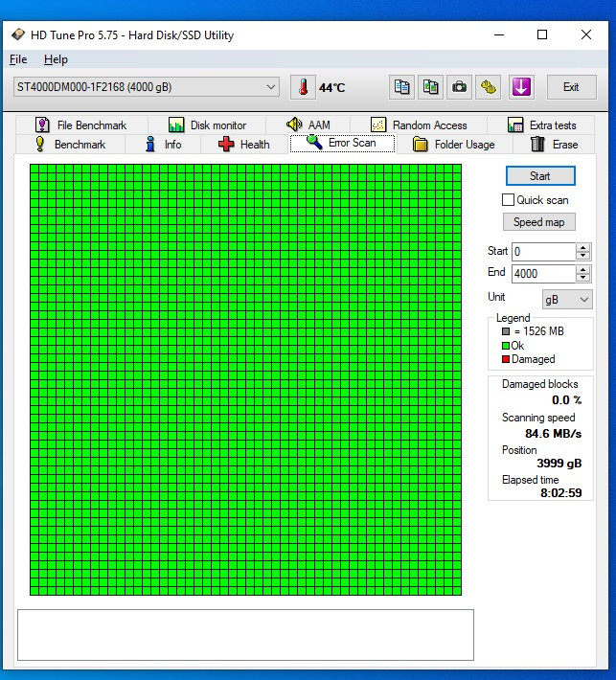Viewport: 616px width, 680px height.
Task: Click the copy text to clipboard icon
Action: tap(402, 87)
